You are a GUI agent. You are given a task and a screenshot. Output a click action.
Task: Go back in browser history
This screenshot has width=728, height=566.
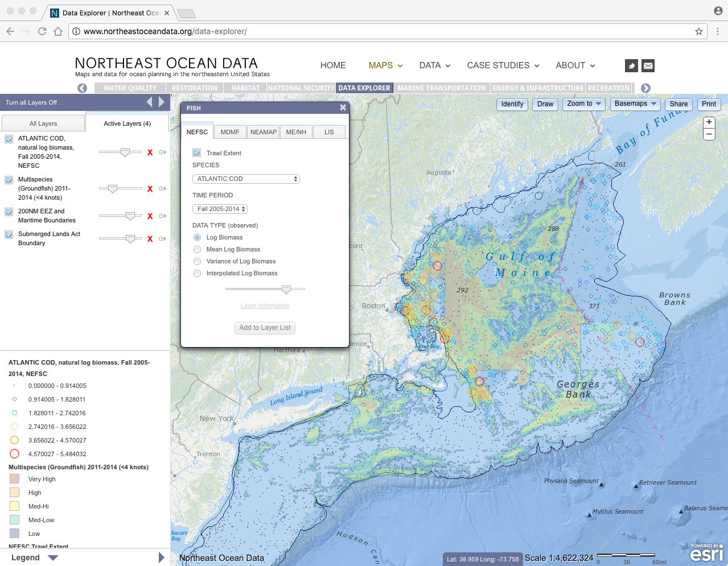click(10, 31)
